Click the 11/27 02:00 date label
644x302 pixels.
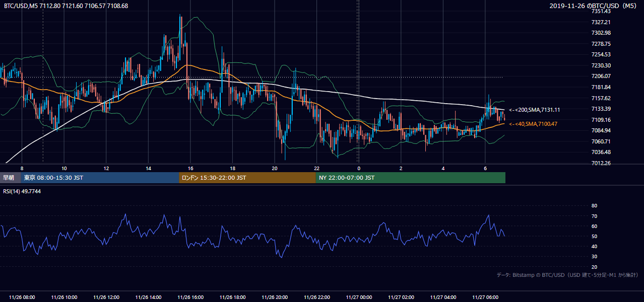click(401, 297)
